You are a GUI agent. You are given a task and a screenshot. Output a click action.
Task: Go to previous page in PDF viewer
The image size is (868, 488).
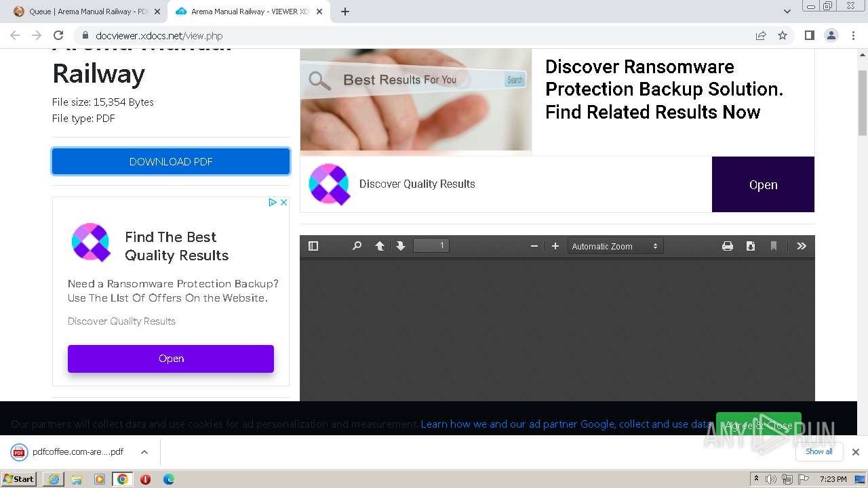point(380,246)
